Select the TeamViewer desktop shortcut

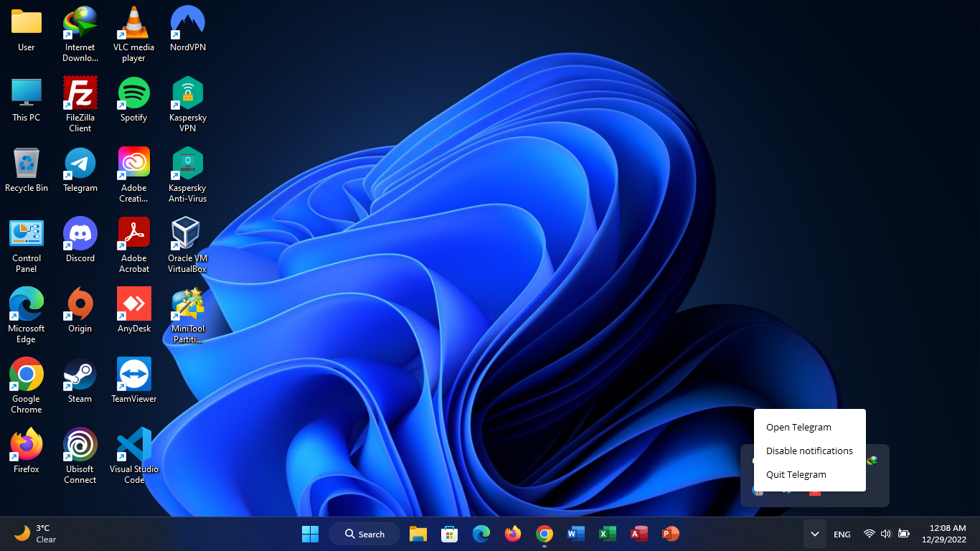pos(133,381)
